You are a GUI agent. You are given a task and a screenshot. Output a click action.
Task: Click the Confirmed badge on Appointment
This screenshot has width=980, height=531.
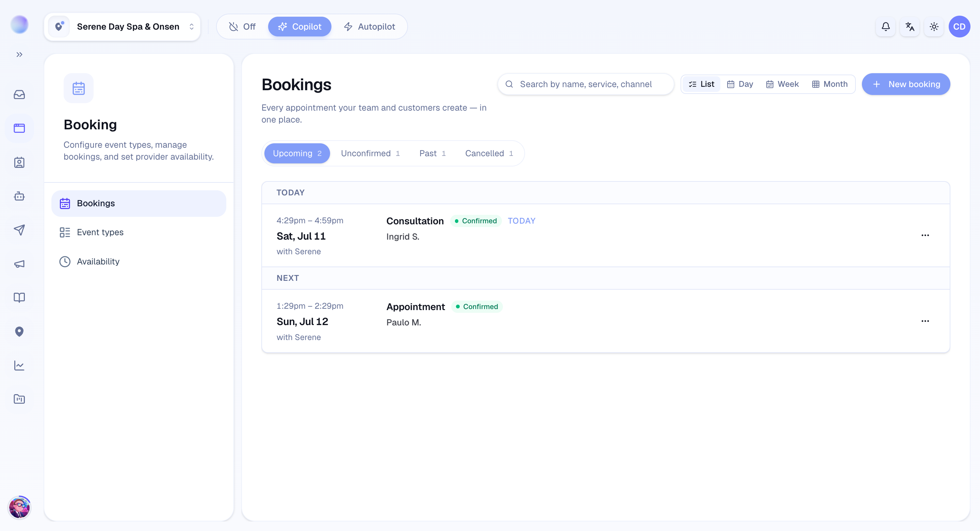coord(477,306)
